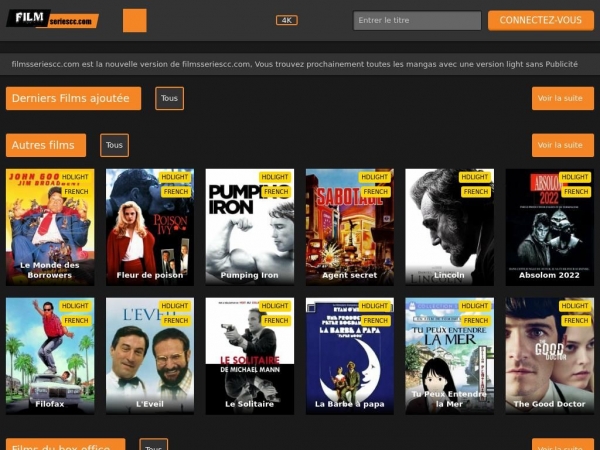Click the CONNECTEZ-VOUS button
The width and height of the screenshot is (600, 450).
click(x=541, y=20)
